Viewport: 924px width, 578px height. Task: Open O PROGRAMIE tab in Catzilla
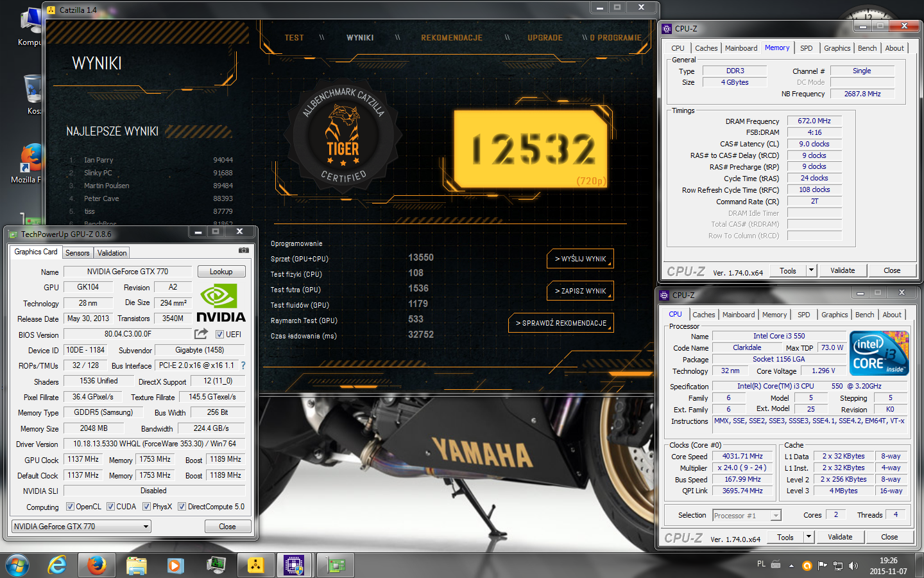coord(616,38)
